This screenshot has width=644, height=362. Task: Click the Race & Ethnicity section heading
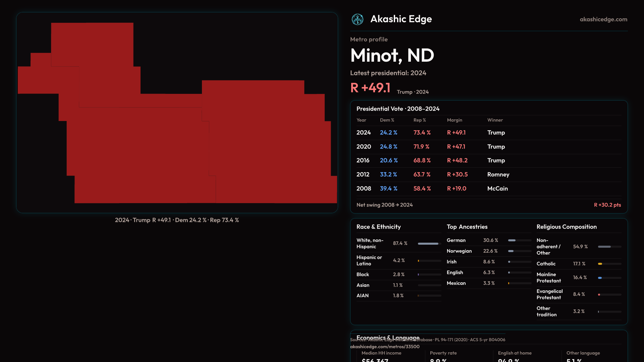pyautogui.click(x=378, y=227)
